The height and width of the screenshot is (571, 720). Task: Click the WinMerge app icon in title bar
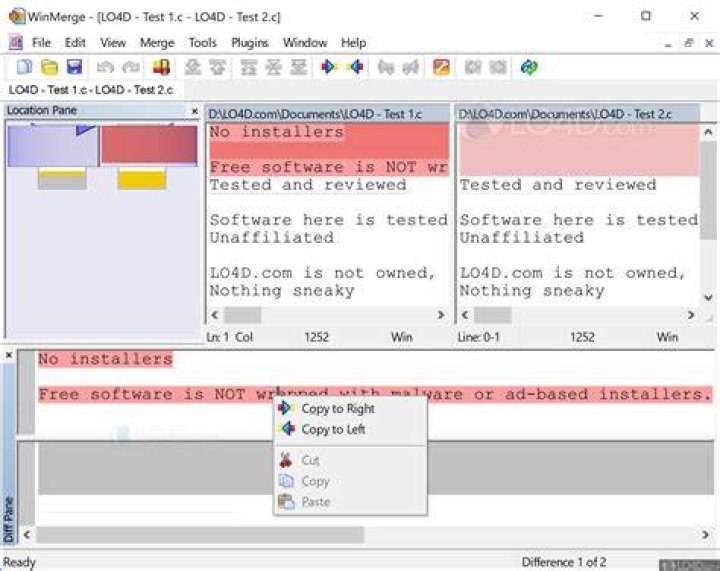(17, 17)
